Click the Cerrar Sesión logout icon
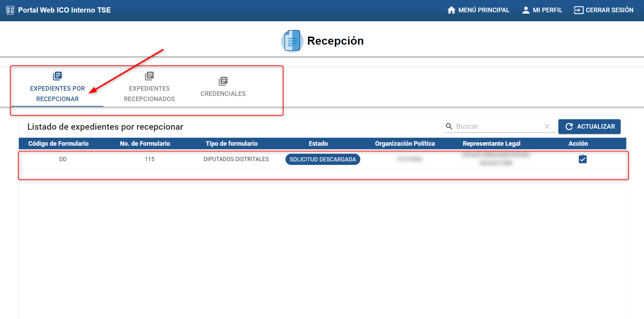 [x=578, y=10]
